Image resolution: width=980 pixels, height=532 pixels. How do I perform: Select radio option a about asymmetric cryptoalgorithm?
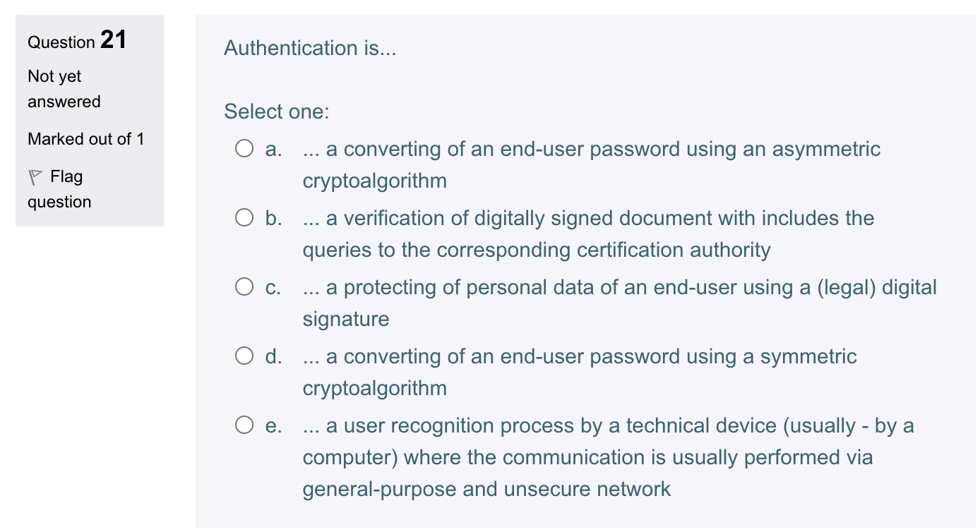pyautogui.click(x=245, y=147)
